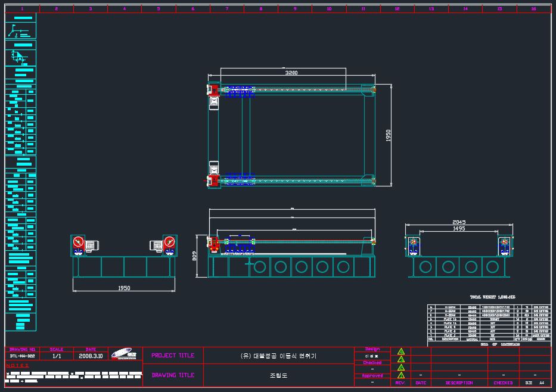
Task: Select the 809 height dimension
Action: pos(194,256)
